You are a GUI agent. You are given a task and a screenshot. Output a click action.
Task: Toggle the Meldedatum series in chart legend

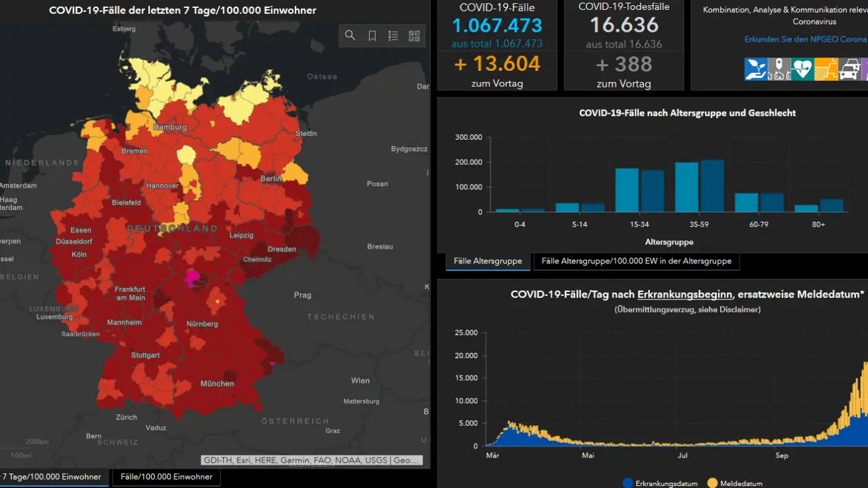735,483
